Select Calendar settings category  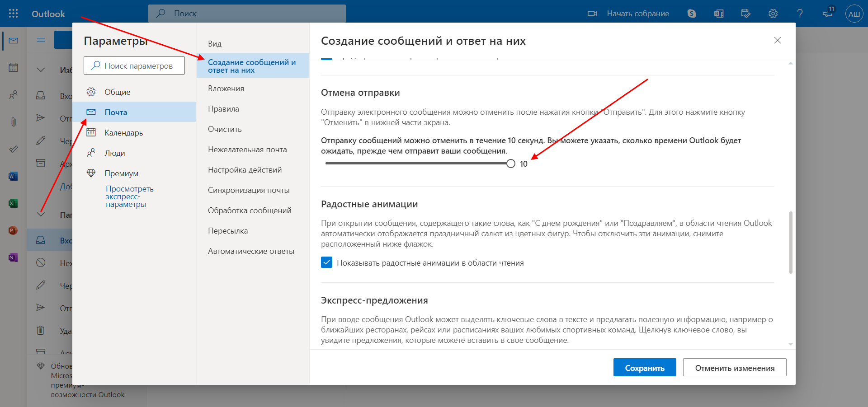tap(134, 132)
